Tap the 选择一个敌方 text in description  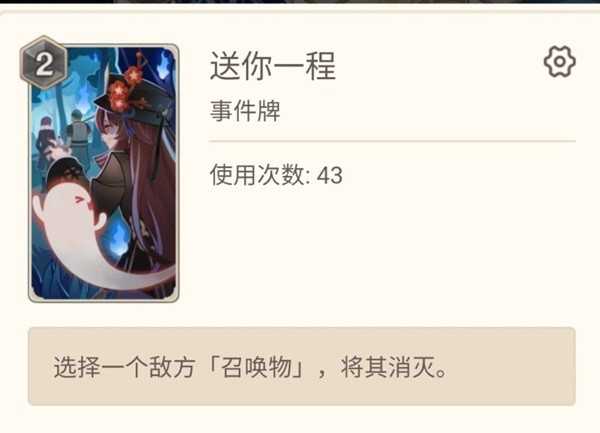click(124, 367)
